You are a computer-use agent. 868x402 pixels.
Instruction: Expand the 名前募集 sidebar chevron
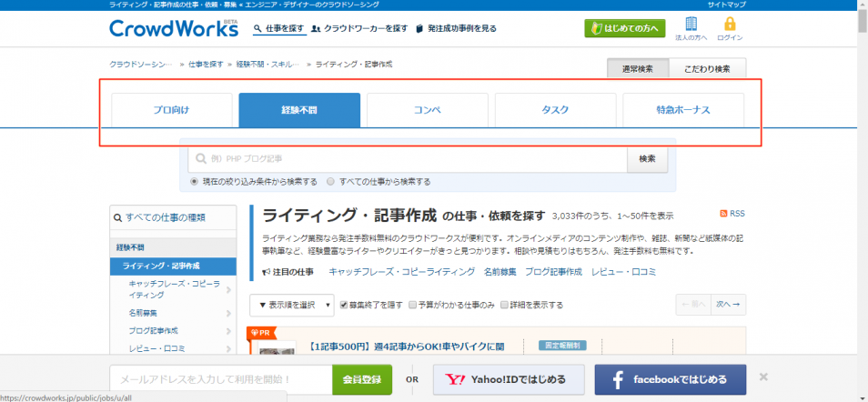click(228, 314)
